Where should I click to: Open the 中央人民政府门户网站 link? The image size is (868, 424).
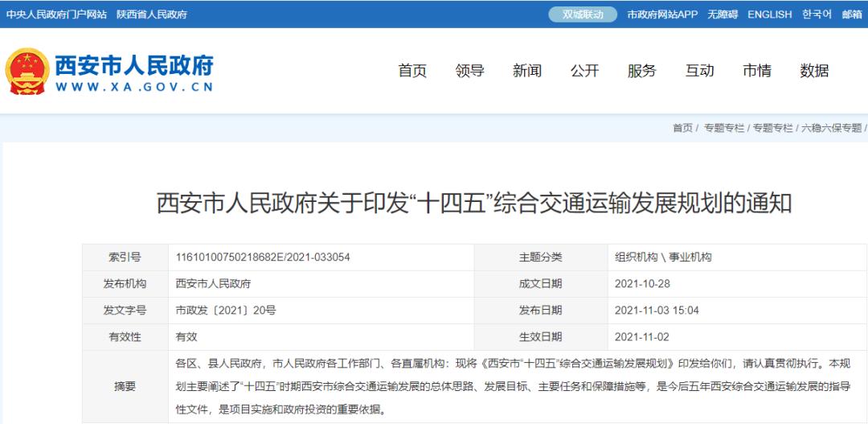pos(56,14)
